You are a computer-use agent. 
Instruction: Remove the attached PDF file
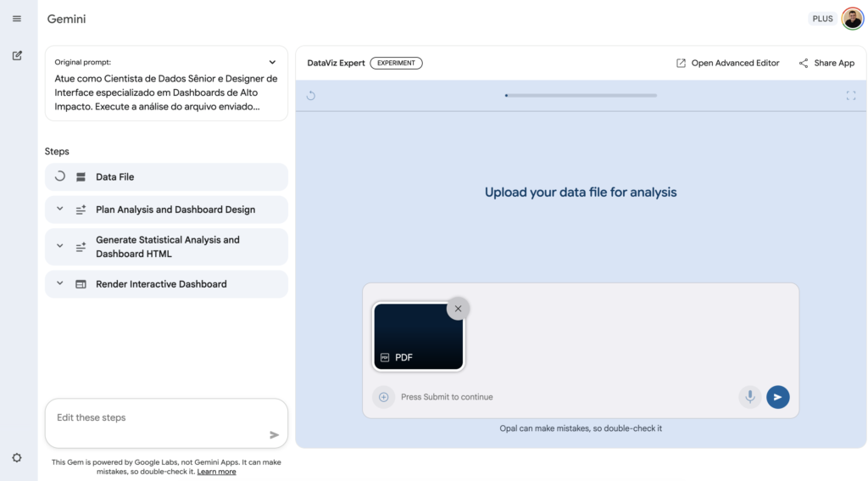pyautogui.click(x=458, y=309)
